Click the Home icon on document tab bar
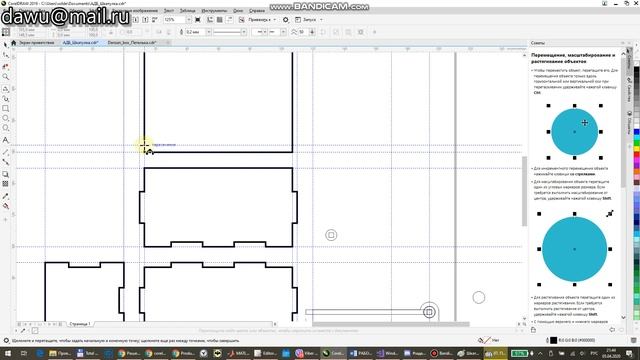This screenshot has height=360, width=640. (x=13, y=42)
